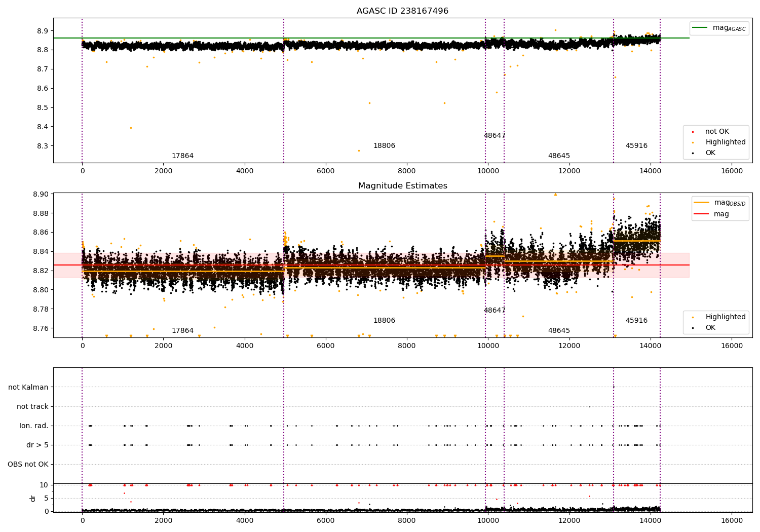The height and width of the screenshot is (532, 760).
Task: Click y-tick 8.3 on top plot
Action: click(x=43, y=146)
